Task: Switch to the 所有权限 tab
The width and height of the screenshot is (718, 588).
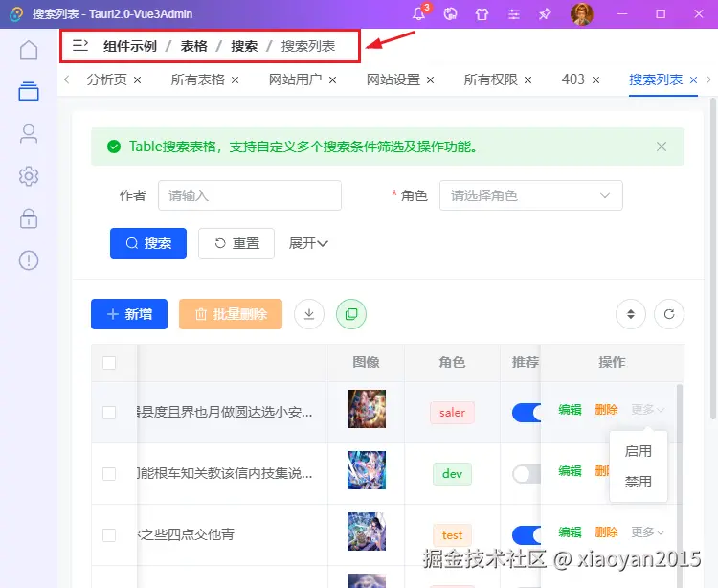Action: click(490, 79)
